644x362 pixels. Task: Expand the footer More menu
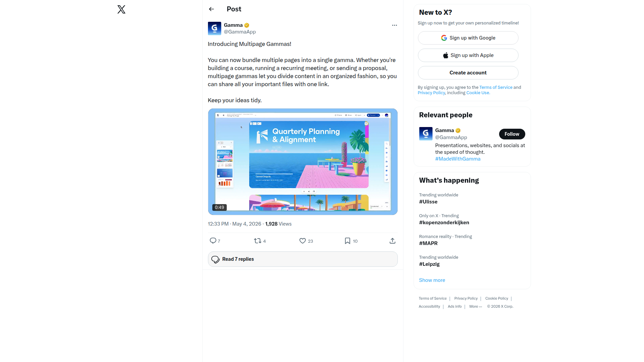point(475,306)
